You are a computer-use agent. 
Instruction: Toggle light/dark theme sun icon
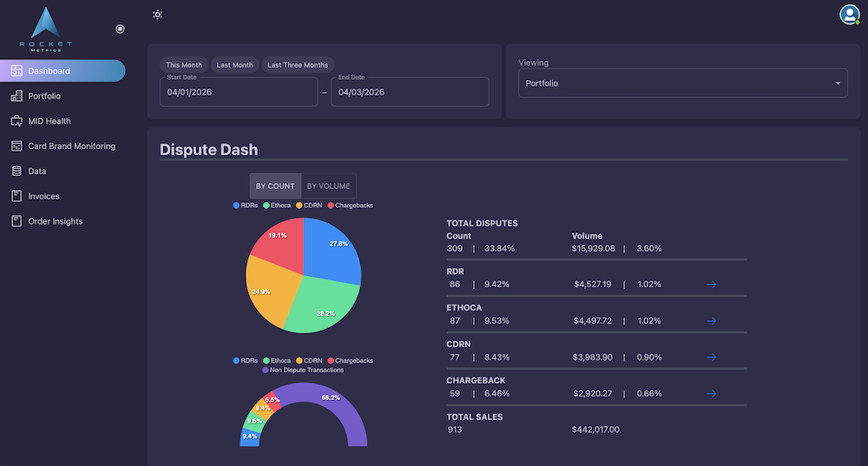click(x=157, y=15)
